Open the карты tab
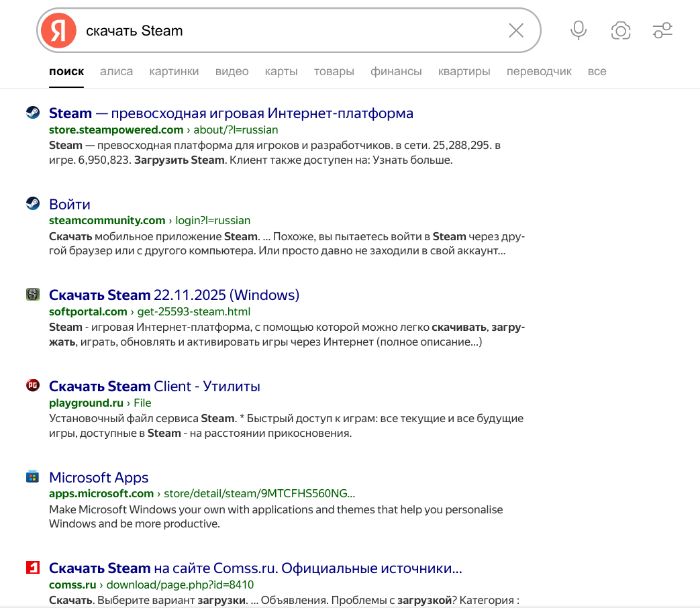 [x=281, y=71]
